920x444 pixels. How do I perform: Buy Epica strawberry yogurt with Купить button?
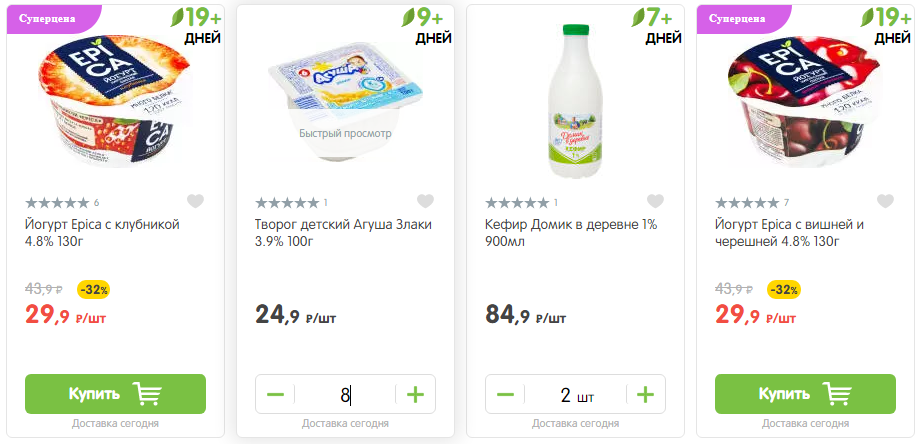tap(115, 394)
